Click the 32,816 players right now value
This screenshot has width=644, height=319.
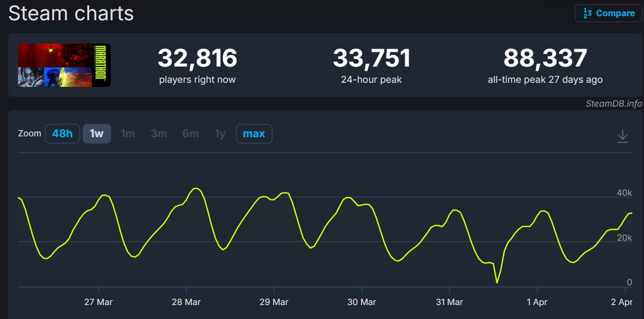pyautogui.click(x=197, y=58)
